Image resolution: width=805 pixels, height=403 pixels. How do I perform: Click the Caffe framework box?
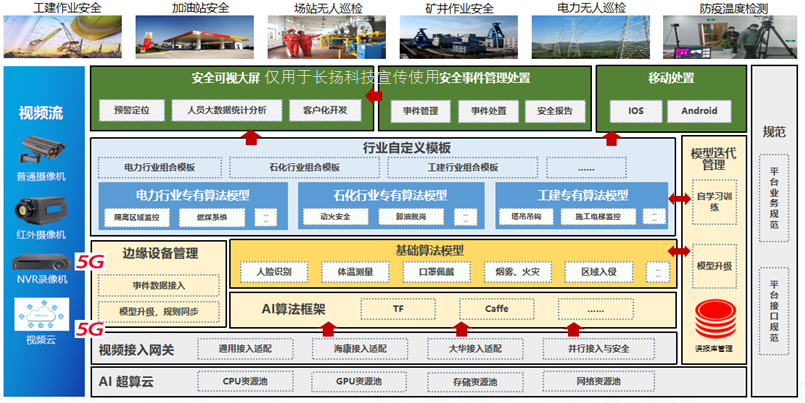point(497,309)
